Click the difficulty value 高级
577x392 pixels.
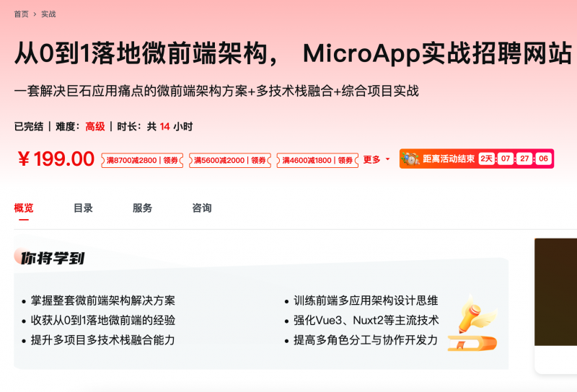tap(95, 127)
